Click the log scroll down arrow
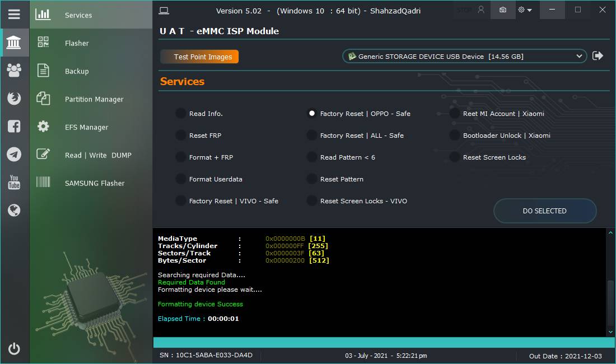 pyautogui.click(x=610, y=332)
